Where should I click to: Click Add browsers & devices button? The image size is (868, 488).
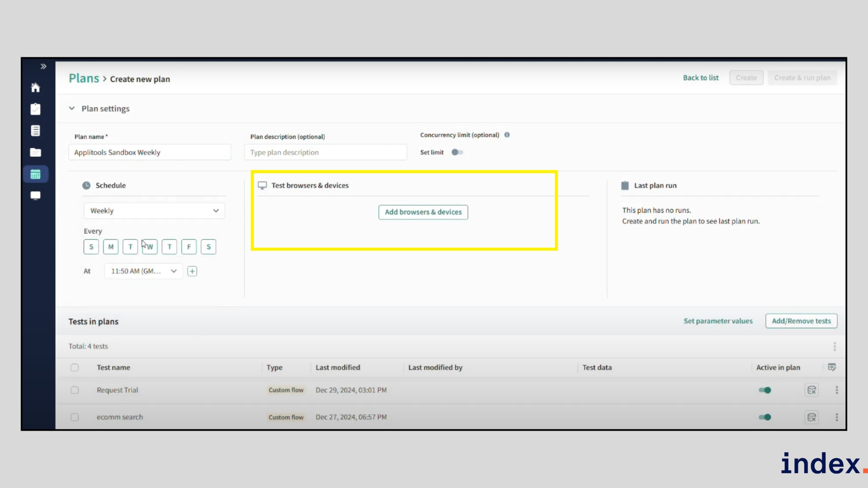pyautogui.click(x=423, y=212)
